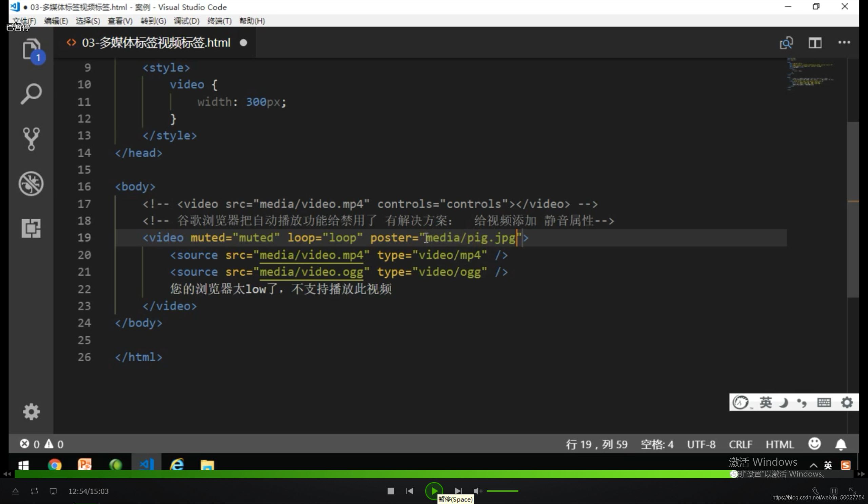The width and height of the screenshot is (868, 504).
Task: Open the 编辑(E) menu
Action: 56,21
